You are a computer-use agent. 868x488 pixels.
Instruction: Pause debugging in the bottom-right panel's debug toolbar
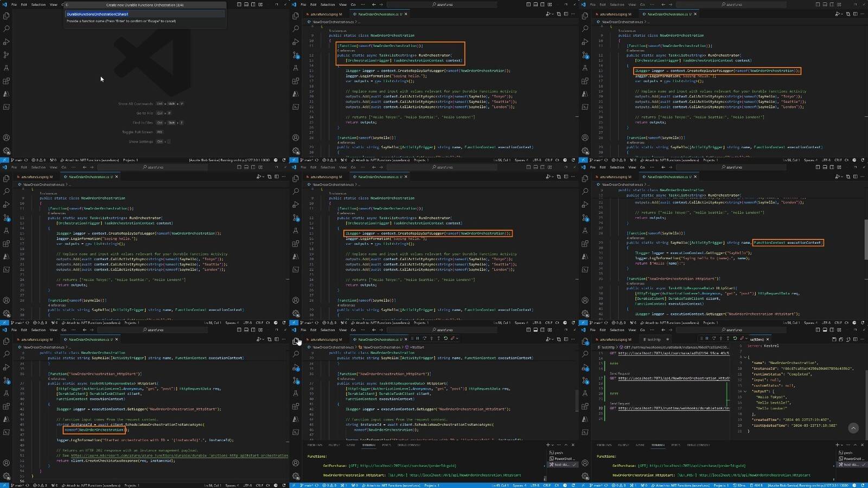[x=707, y=339]
